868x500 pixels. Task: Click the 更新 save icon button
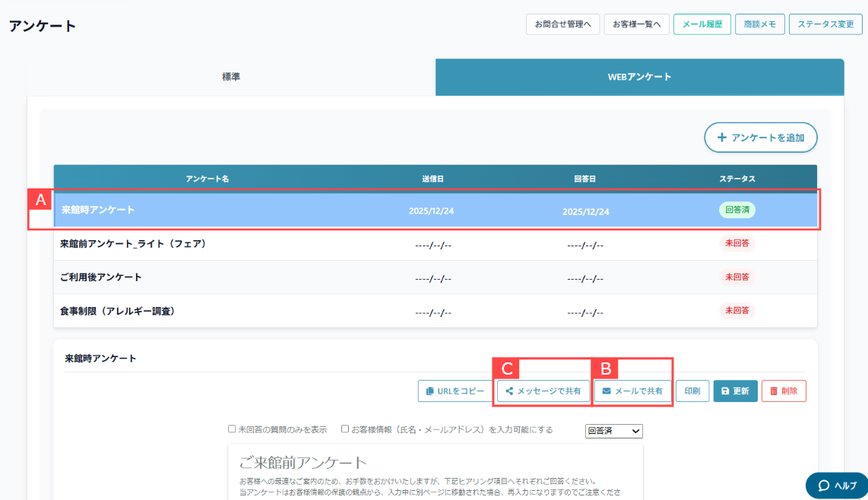[x=735, y=391]
